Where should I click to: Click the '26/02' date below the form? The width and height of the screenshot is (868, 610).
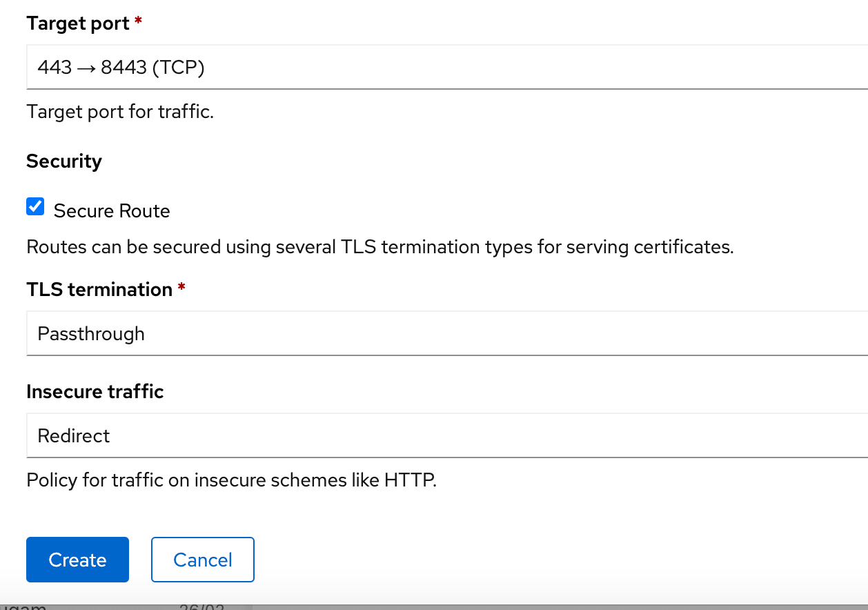200,606
